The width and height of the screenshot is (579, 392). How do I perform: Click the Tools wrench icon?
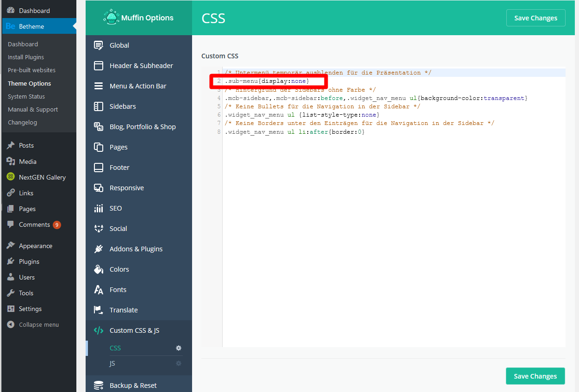pos(11,293)
